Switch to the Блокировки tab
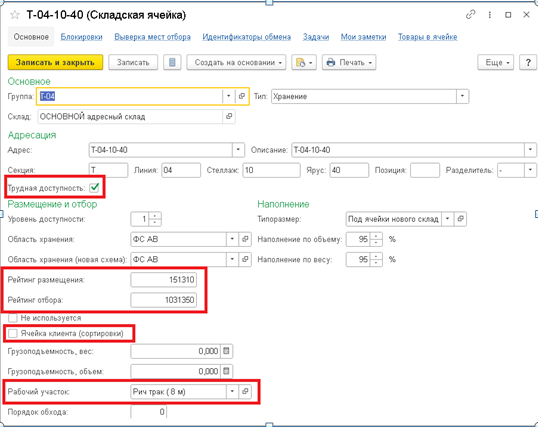This screenshot has height=427, width=538. pos(81,37)
